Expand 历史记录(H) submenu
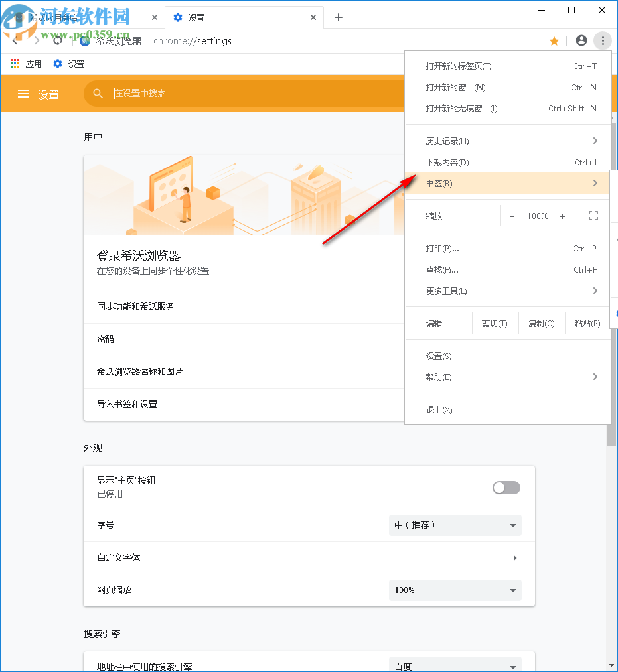The height and width of the screenshot is (672, 618). (x=508, y=141)
